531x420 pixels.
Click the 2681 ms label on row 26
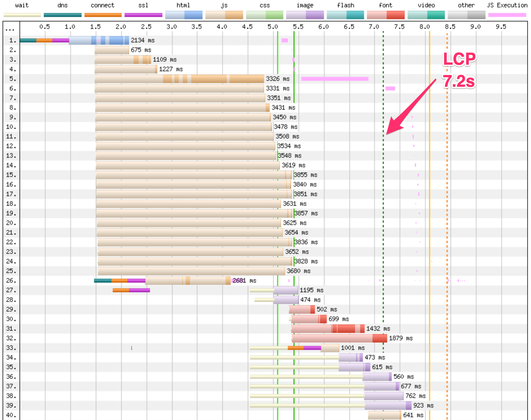point(244,281)
